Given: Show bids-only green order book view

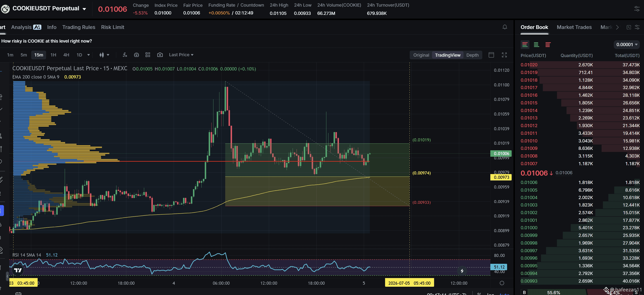Looking at the screenshot, I should coord(536,45).
